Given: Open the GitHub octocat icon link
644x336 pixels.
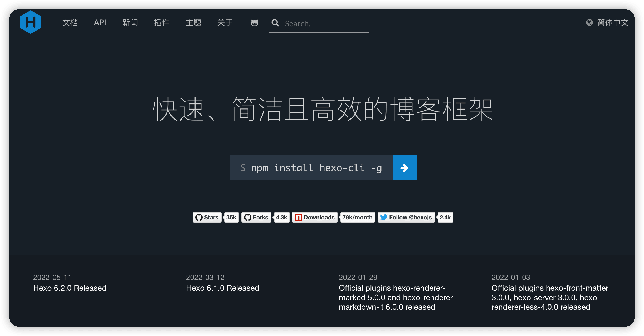Looking at the screenshot, I should point(255,23).
